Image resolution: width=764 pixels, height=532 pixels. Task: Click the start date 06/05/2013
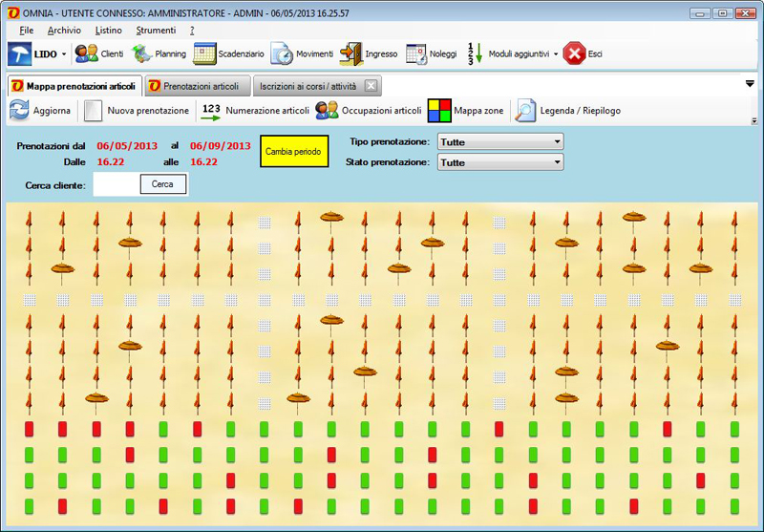point(127,146)
